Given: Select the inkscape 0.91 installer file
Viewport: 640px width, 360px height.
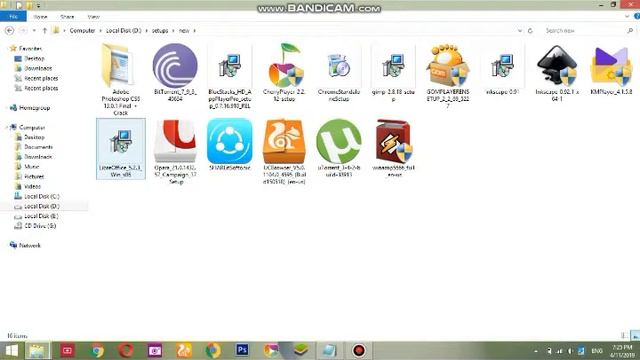Looking at the screenshot, I should (x=502, y=65).
